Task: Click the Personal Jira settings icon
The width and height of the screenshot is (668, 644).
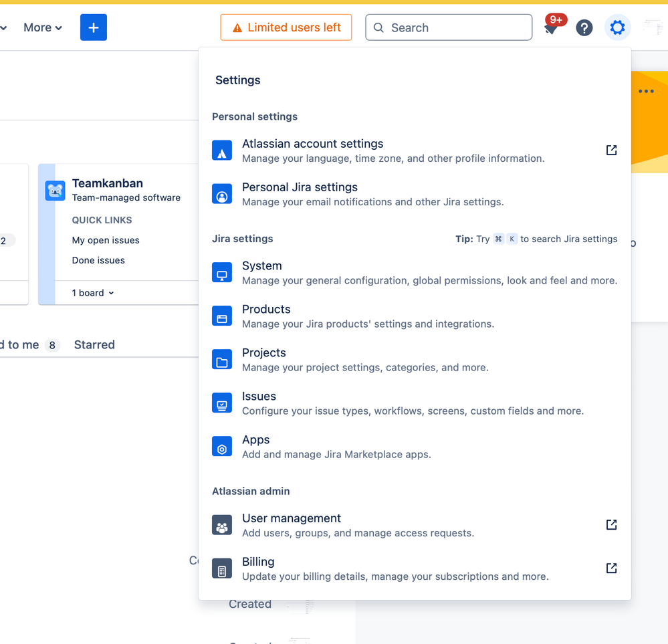Action: pos(222,194)
